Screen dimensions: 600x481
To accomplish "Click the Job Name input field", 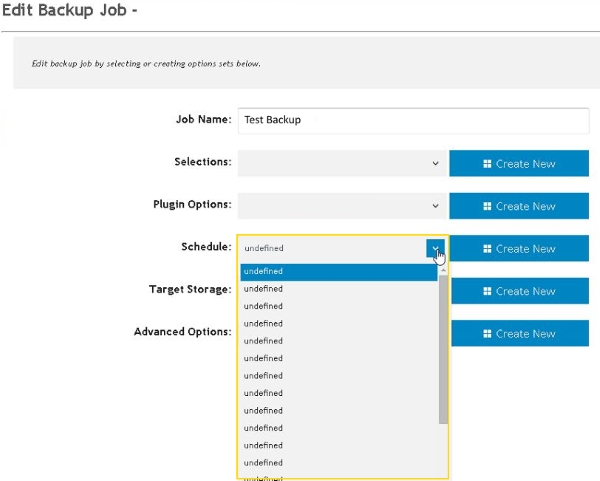I will click(413, 121).
